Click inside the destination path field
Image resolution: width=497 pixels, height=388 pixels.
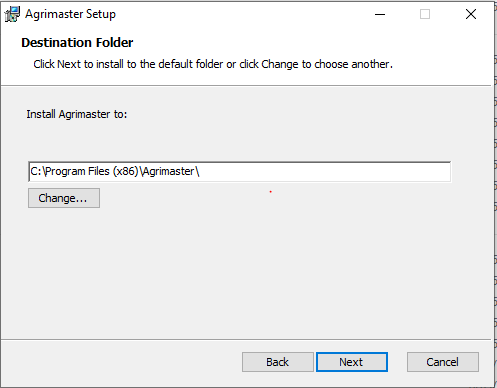(x=240, y=172)
